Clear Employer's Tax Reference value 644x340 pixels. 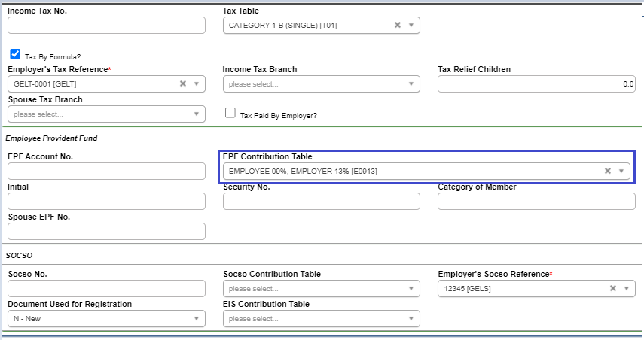(182, 83)
